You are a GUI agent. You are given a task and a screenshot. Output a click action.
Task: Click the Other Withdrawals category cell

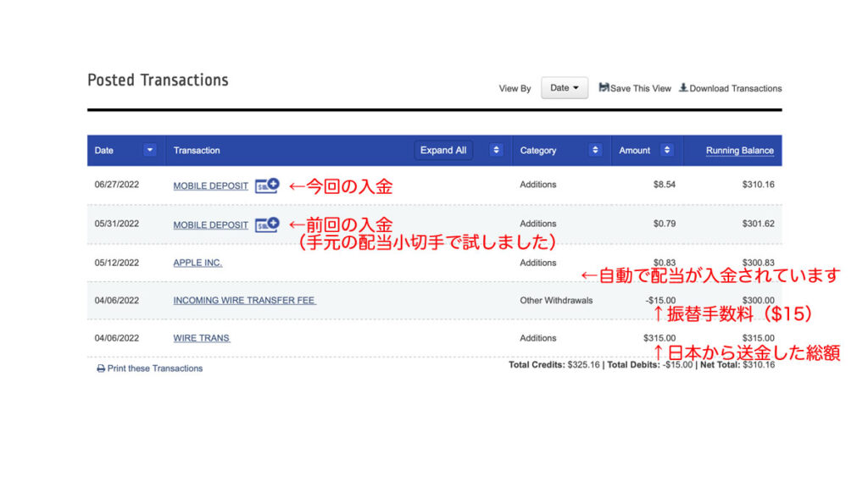tap(556, 301)
